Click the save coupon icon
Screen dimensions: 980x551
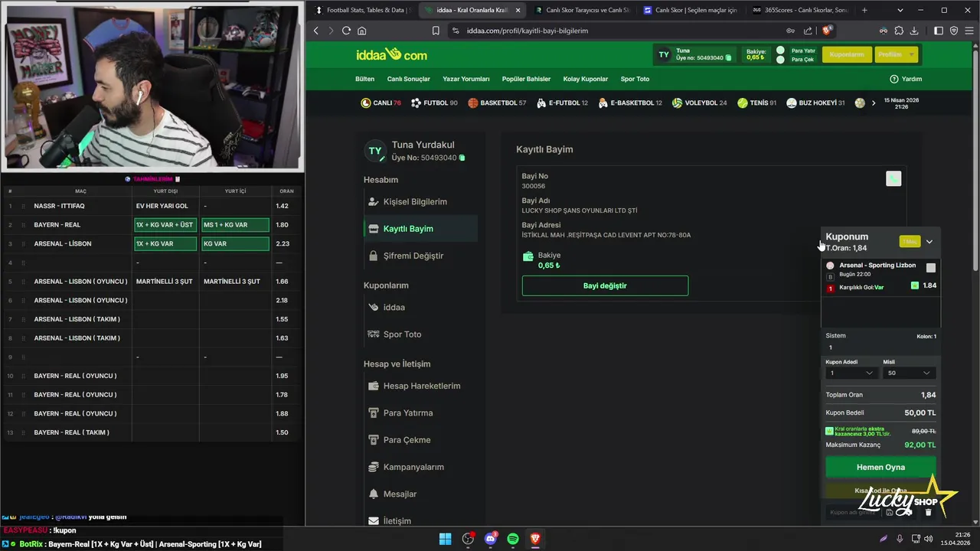[x=890, y=512]
